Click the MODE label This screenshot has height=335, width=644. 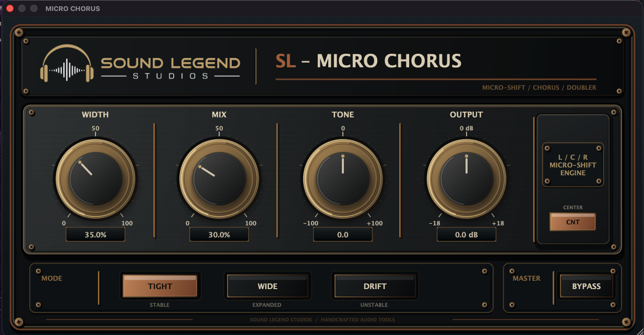pos(52,278)
